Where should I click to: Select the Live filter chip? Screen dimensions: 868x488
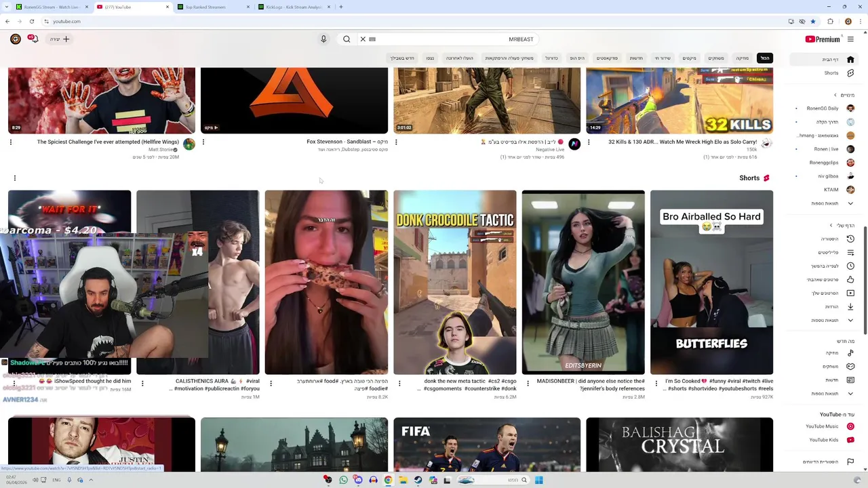tap(663, 58)
